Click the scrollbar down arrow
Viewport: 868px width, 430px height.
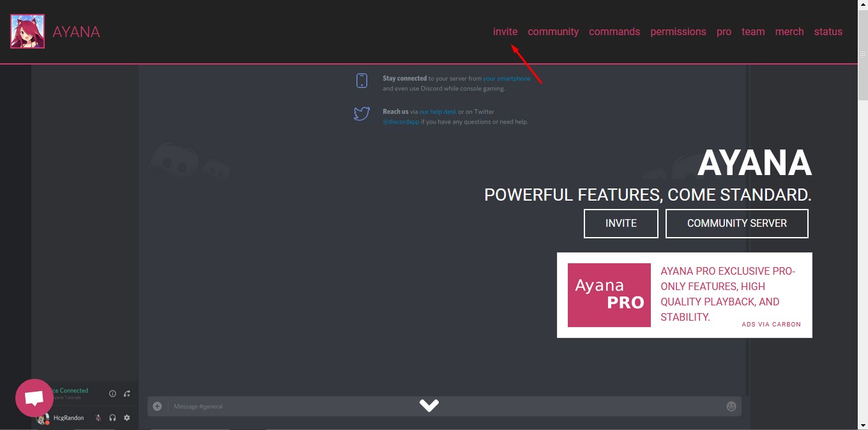point(863,425)
